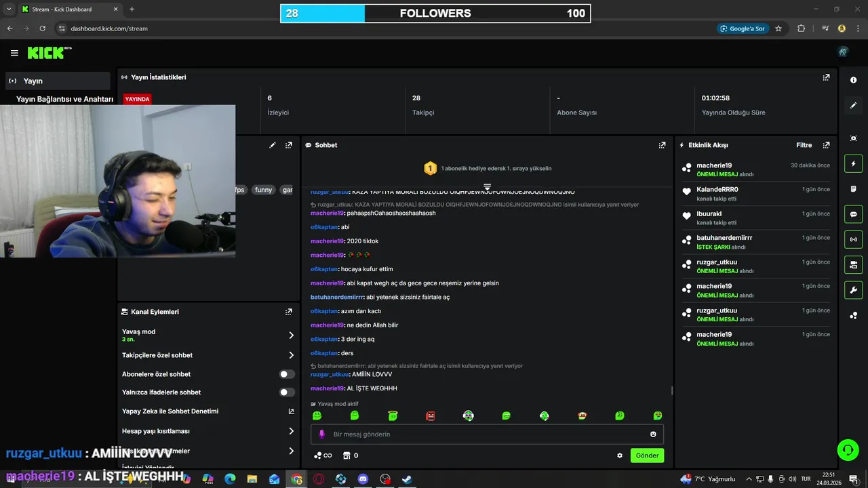Toggle the broadcast stats icon in right sidebar
The height and width of the screenshot is (488, 868).
click(853, 239)
